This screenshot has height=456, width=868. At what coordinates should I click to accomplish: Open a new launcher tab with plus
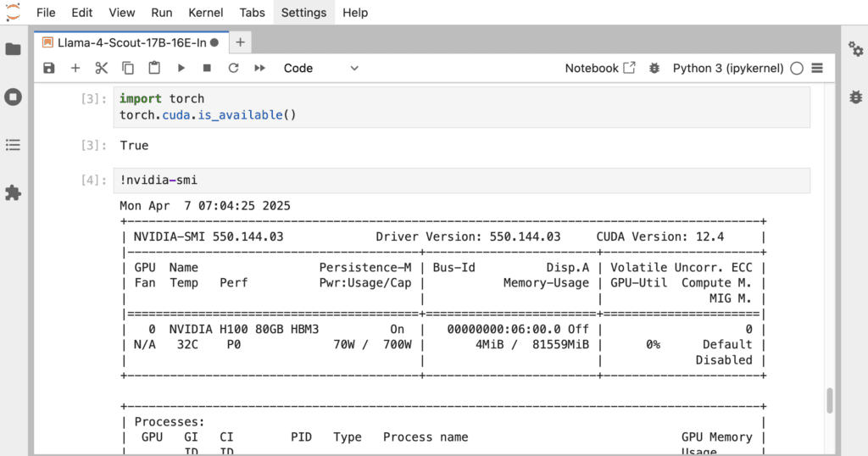[240, 42]
